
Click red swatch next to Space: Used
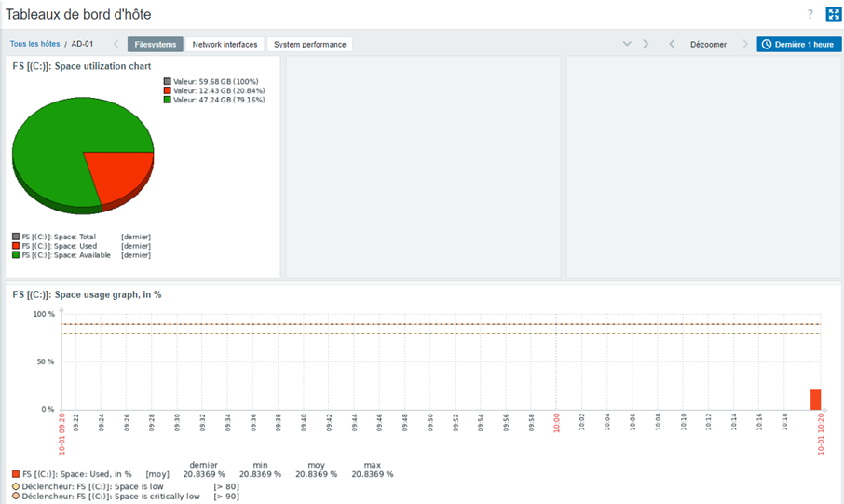click(x=16, y=246)
